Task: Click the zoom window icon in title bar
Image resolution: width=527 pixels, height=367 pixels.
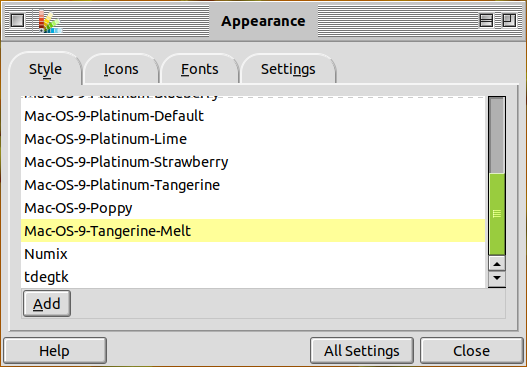Action: pos(509,21)
